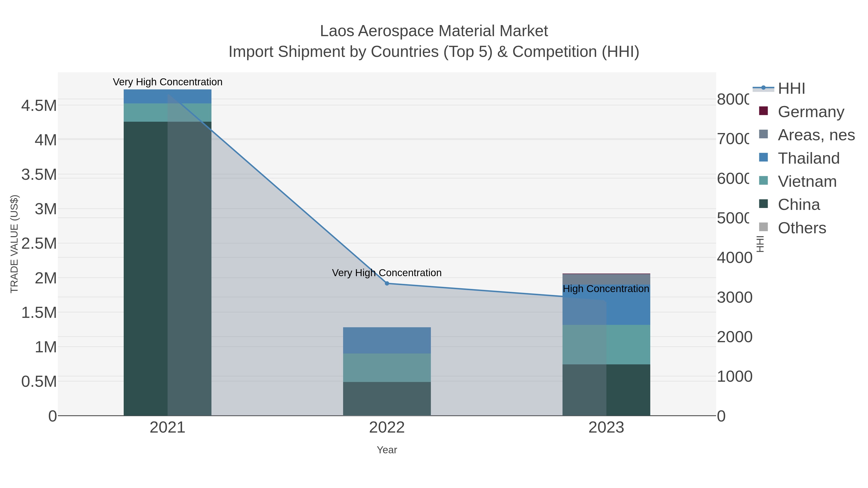Click the Thailand bar segment for 2022

coord(387,341)
